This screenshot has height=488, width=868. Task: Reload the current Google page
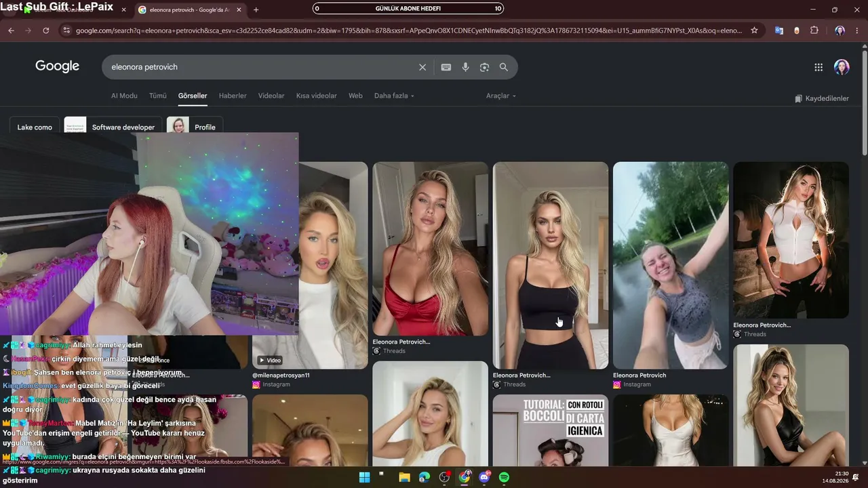tap(45, 30)
